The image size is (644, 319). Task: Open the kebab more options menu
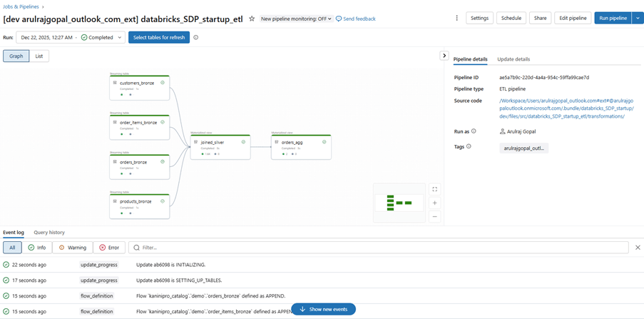[x=456, y=18]
